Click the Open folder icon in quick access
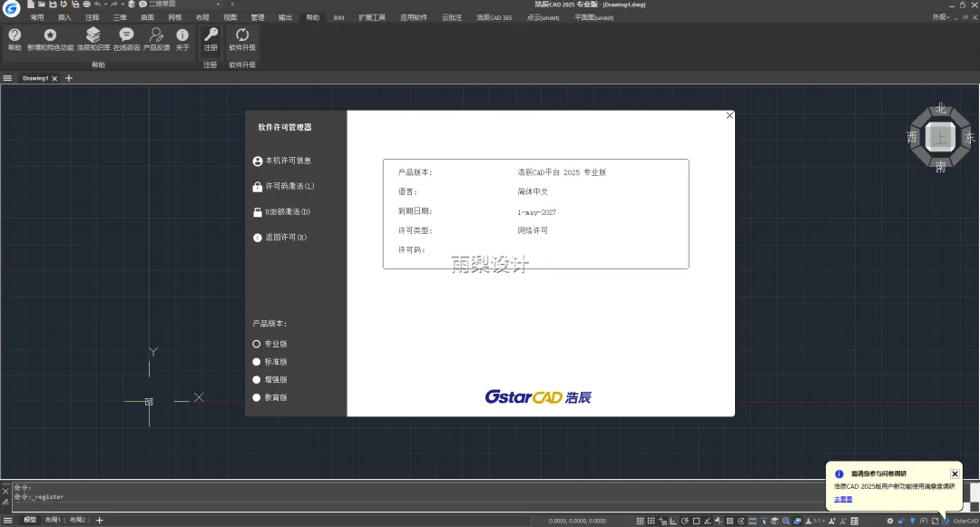This screenshot has width=980, height=527. (x=41, y=4)
